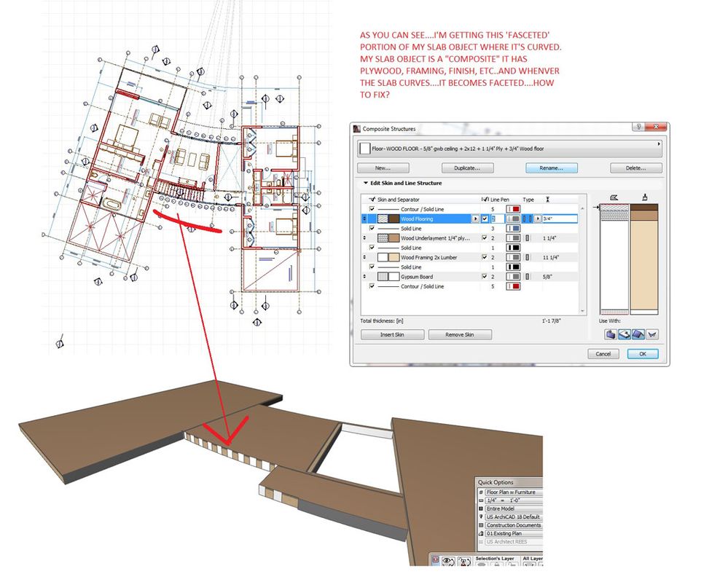728x582 pixels.
Task: Open the scale 1/4" = 1'-0" dropdown
Action: click(514, 500)
